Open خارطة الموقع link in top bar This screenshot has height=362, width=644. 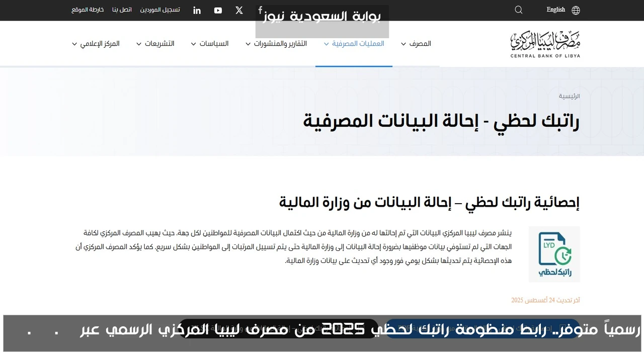point(88,10)
